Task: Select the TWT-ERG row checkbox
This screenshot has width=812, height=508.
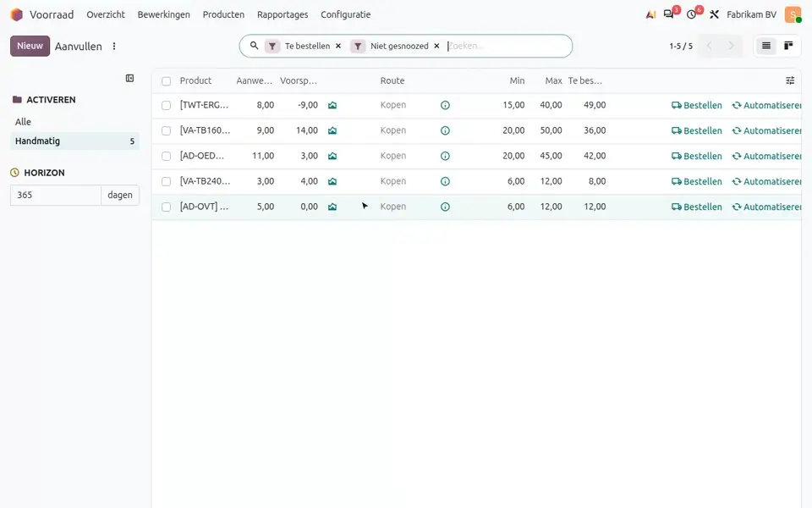Action: coord(167,105)
